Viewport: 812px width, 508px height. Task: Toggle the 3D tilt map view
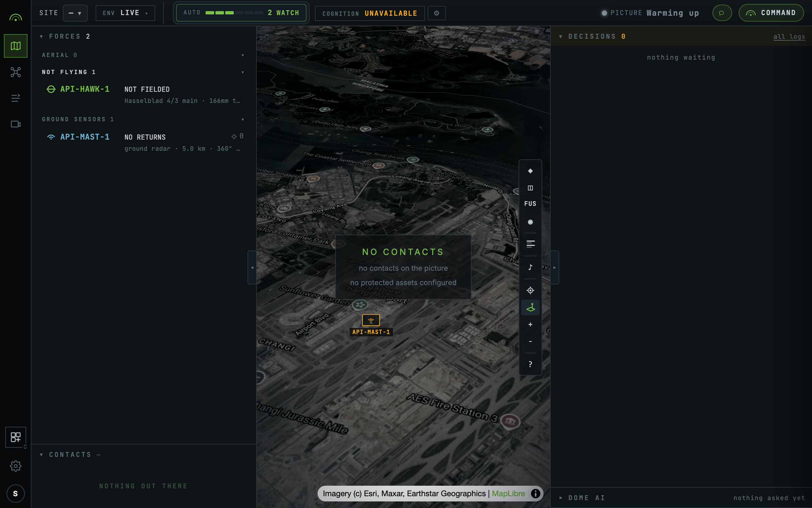[x=530, y=307]
